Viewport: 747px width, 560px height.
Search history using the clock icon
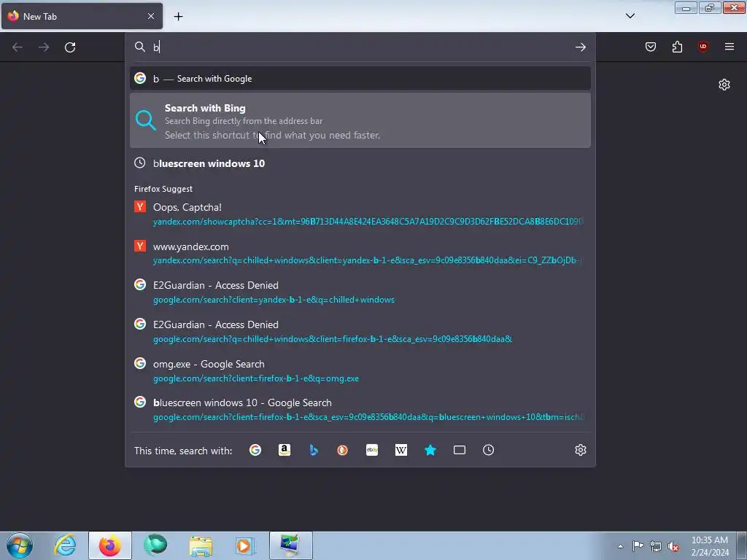pyautogui.click(x=488, y=450)
